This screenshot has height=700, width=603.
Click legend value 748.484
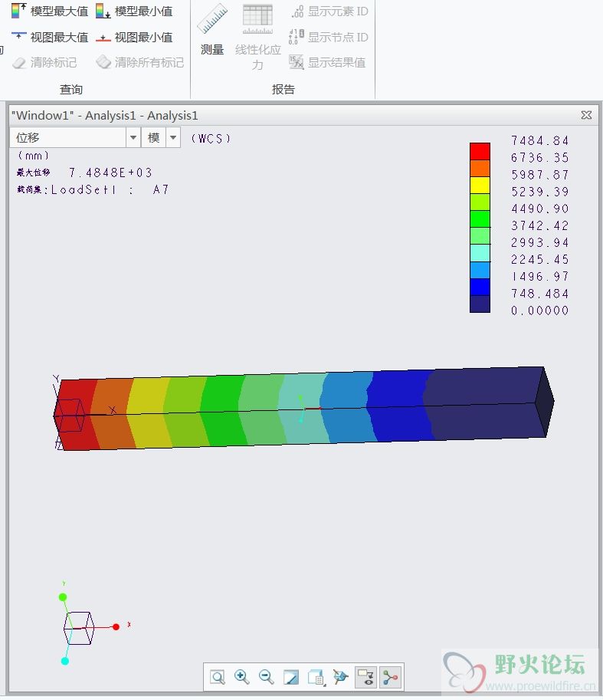(x=539, y=294)
